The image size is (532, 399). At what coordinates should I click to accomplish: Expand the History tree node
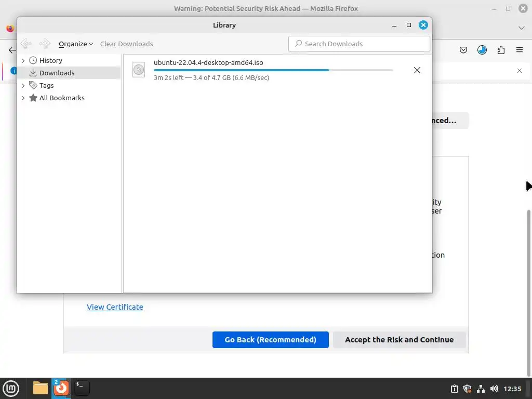click(23, 60)
